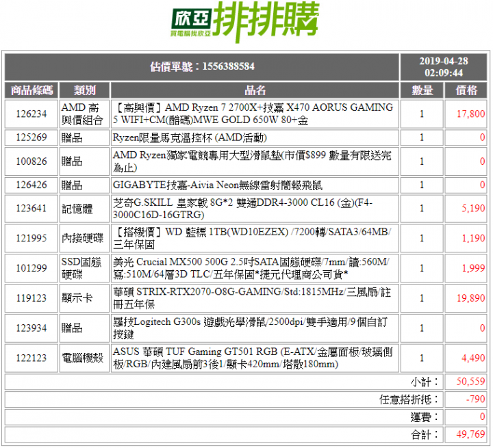493x448 pixels.
Task: Select barcode 125269
Action: point(31,137)
